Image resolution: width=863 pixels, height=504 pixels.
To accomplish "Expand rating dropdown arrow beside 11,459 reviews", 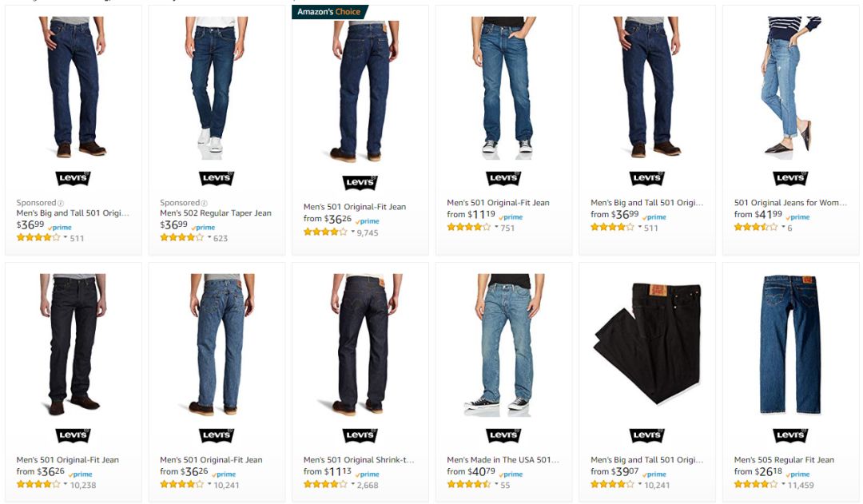I will 784,484.
